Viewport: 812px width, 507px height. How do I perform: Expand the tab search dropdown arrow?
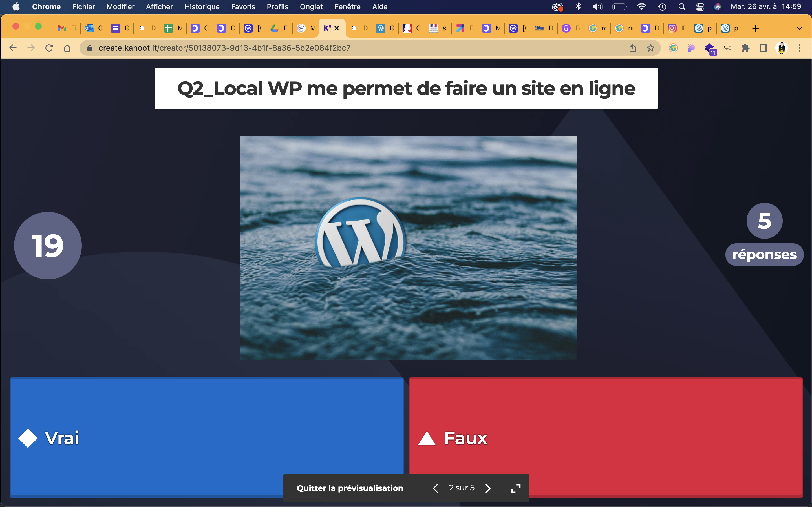click(799, 28)
